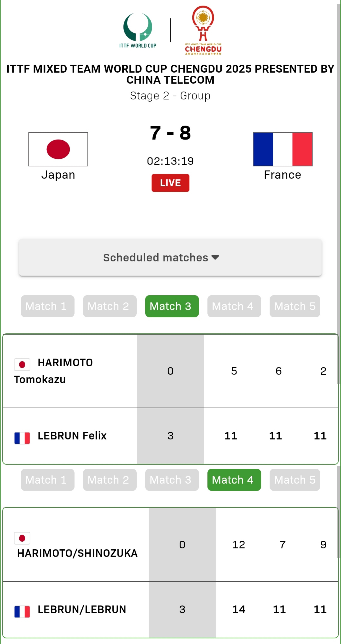Expand the Scheduled matches dropdown
This screenshot has height=644, width=341.
point(170,257)
